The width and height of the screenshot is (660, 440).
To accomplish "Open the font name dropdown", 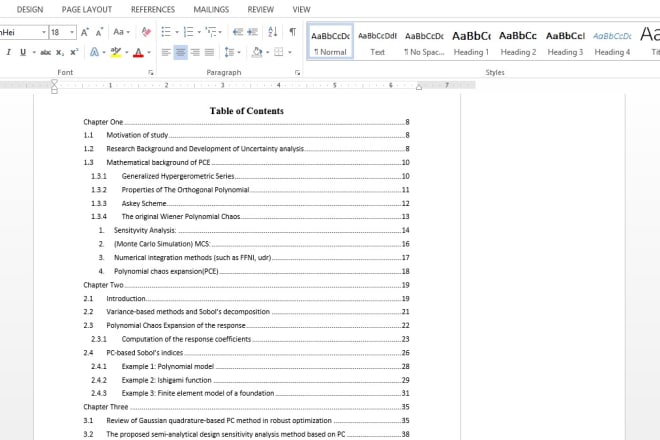I will (44, 32).
